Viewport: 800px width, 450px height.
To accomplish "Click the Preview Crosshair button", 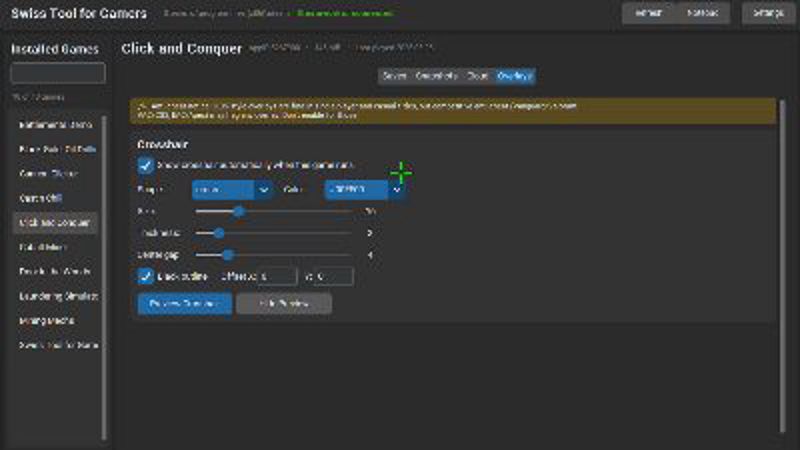I will [185, 304].
